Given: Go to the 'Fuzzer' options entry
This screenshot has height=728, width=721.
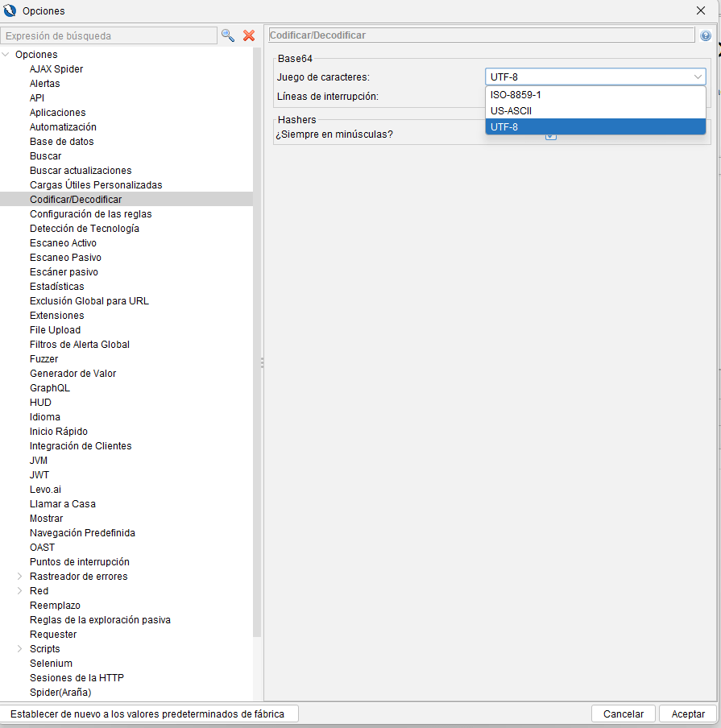Looking at the screenshot, I should coord(44,359).
